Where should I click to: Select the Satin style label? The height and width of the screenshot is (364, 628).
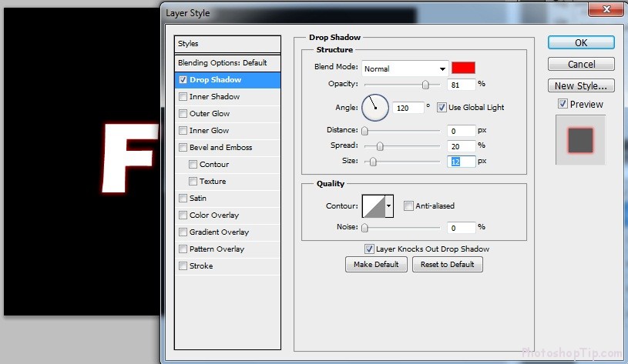[x=198, y=198]
